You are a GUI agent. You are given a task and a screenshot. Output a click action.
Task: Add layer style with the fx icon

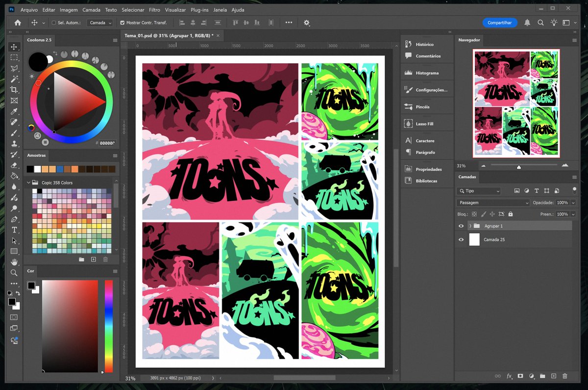[x=509, y=376]
